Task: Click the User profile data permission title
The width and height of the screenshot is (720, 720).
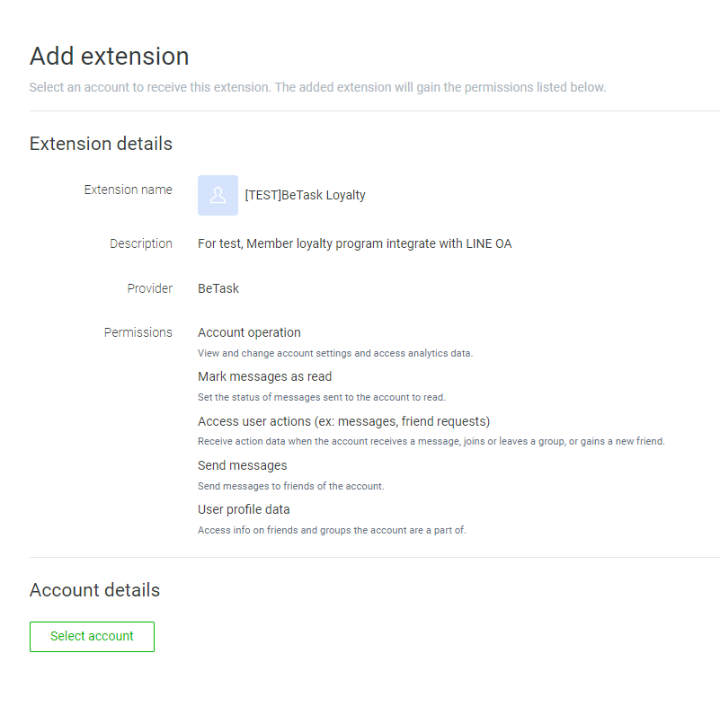Action: 243,509
